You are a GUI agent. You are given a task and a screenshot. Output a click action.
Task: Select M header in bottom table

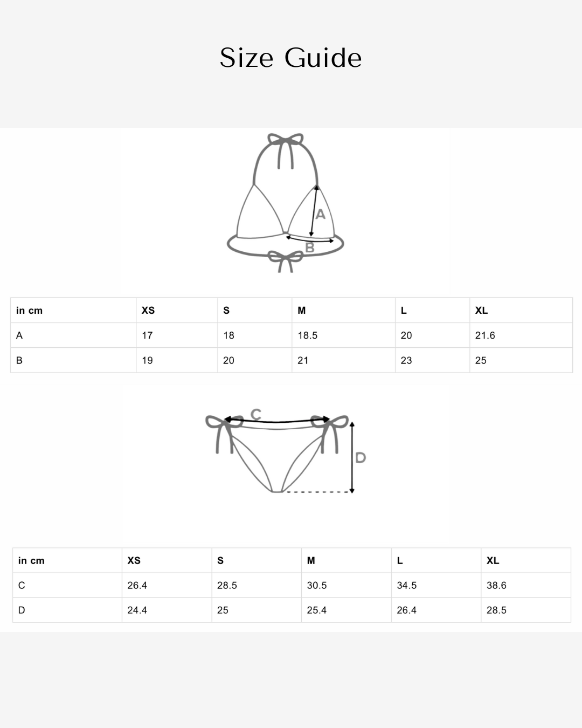pyautogui.click(x=311, y=560)
